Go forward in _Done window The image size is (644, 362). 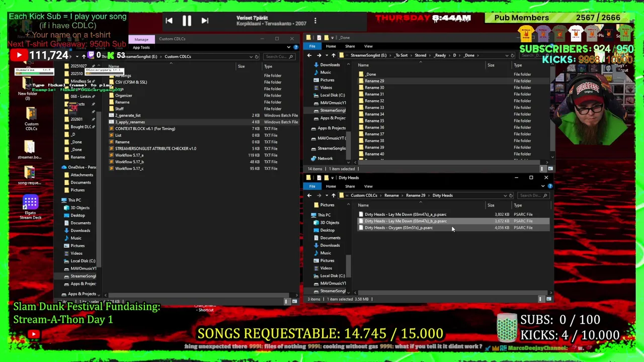click(318, 55)
